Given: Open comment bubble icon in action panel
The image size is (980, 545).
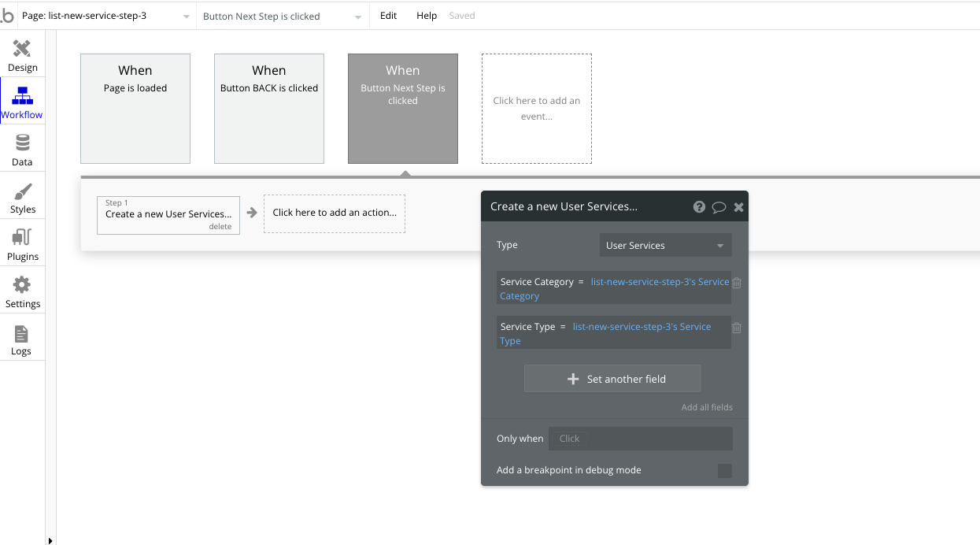Looking at the screenshot, I should pyautogui.click(x=719, y=207).
